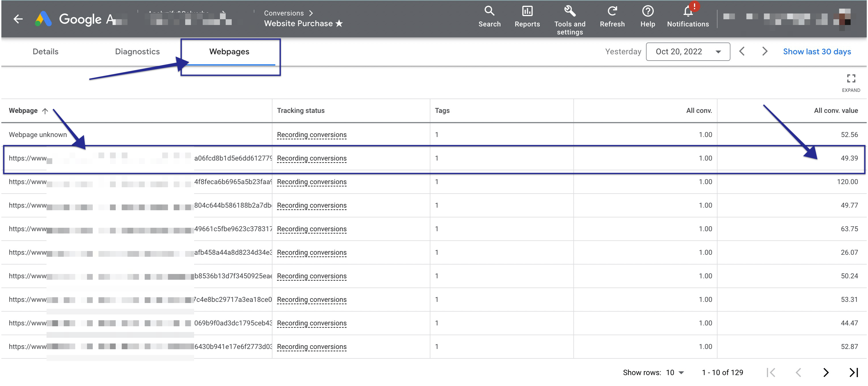Click the Google Ads logo
The width and height of the screenshot is (868, 386).
tap(43, 19)
